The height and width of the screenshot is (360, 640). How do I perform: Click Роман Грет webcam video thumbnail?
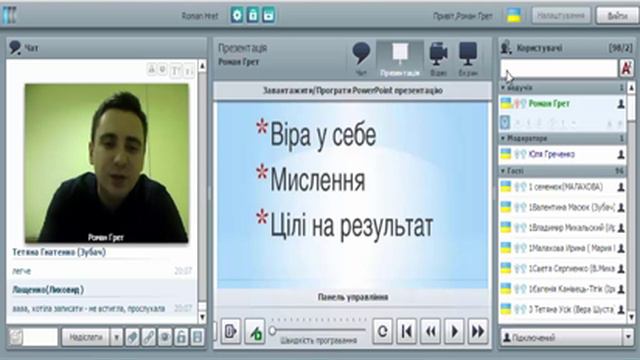[x=107, y=163]
